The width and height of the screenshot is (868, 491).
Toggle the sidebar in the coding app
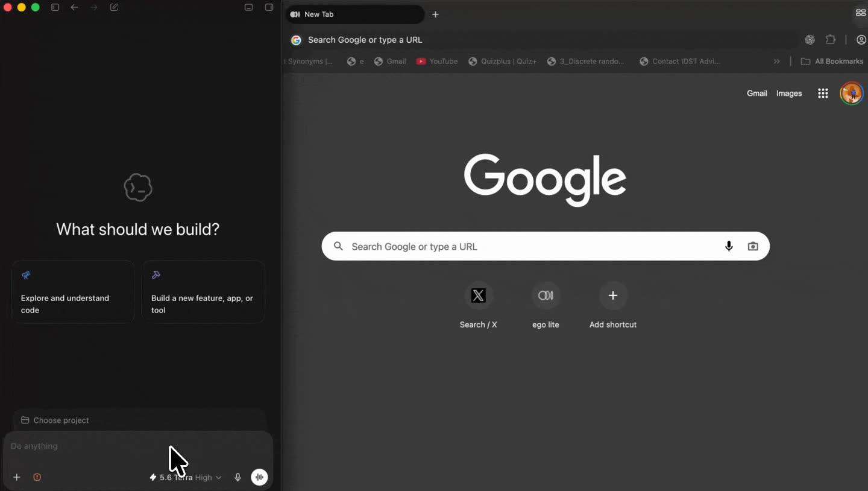55,7
